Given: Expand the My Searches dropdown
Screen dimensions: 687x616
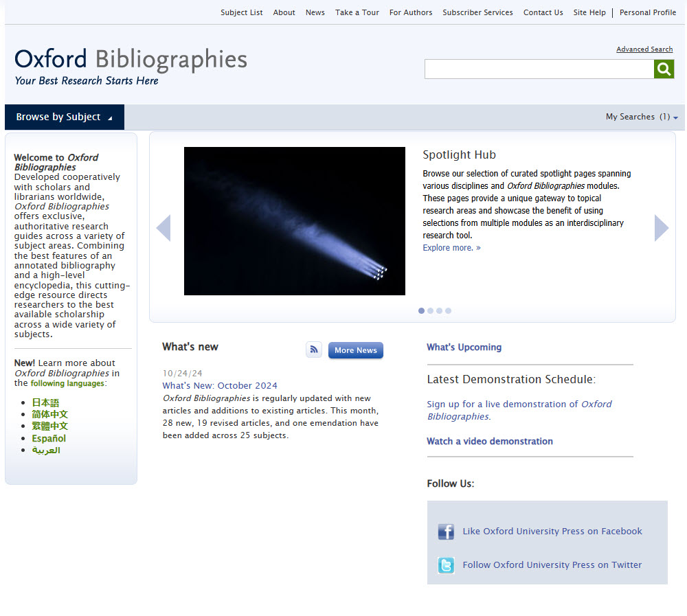Looking at the screenshot, I should [641, 117].
